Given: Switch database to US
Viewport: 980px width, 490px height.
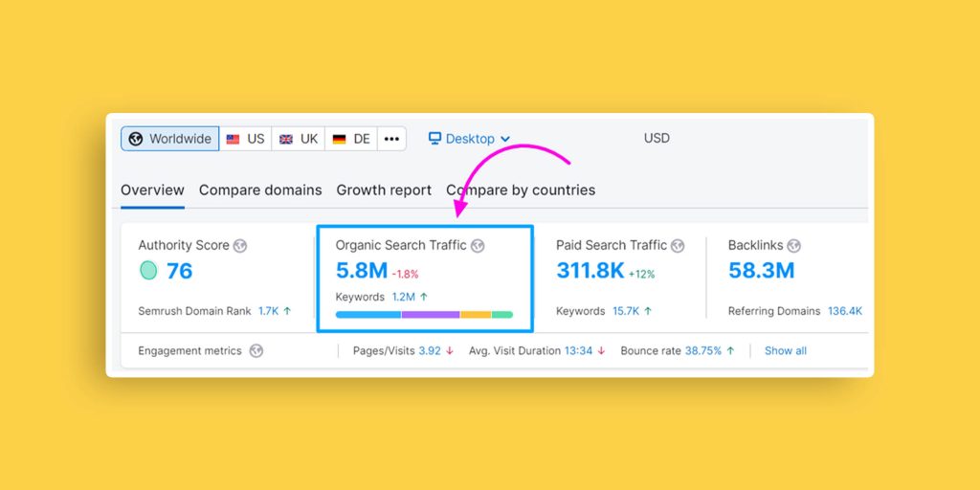Looking at the screenshot, I should tap(246, 139).
